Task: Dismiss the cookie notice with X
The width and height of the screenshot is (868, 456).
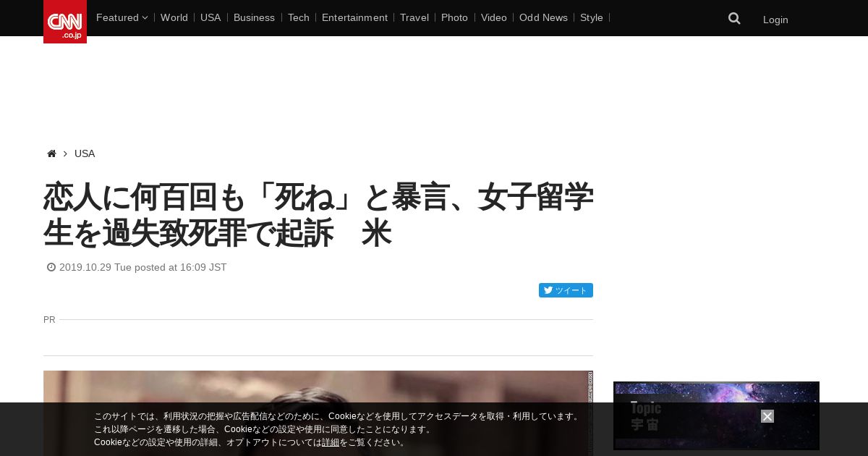Action: pyautogui.click(x=767, y=416)
